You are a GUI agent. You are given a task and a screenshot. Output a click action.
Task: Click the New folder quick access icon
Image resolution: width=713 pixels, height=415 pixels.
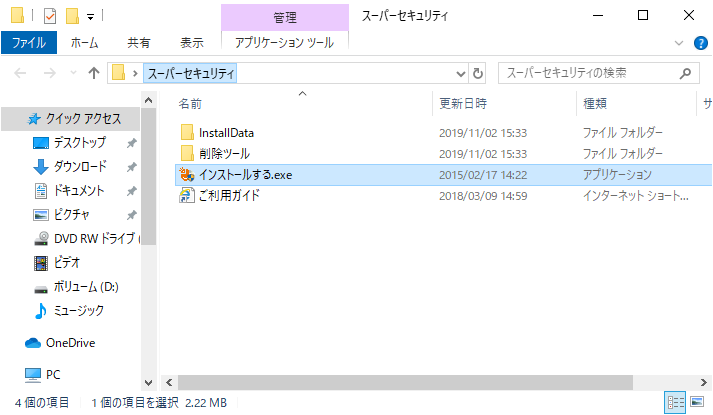[72, 16]
